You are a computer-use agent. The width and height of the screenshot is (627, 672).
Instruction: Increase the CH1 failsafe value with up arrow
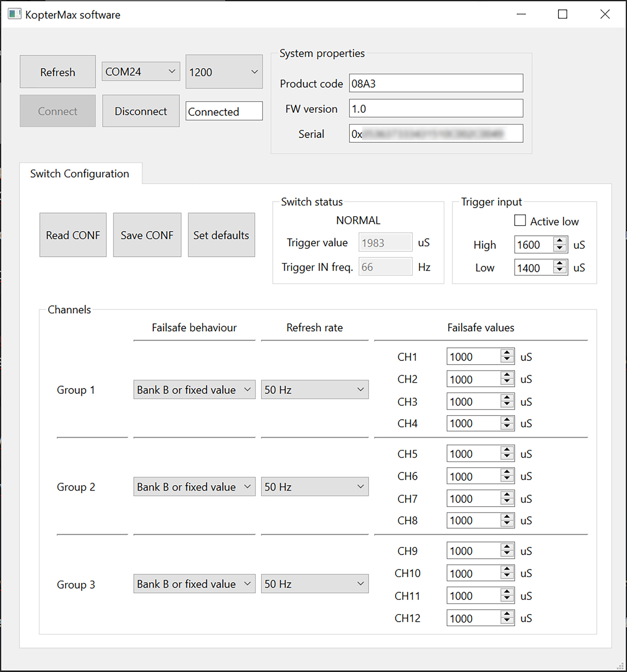tap(507, 353)
